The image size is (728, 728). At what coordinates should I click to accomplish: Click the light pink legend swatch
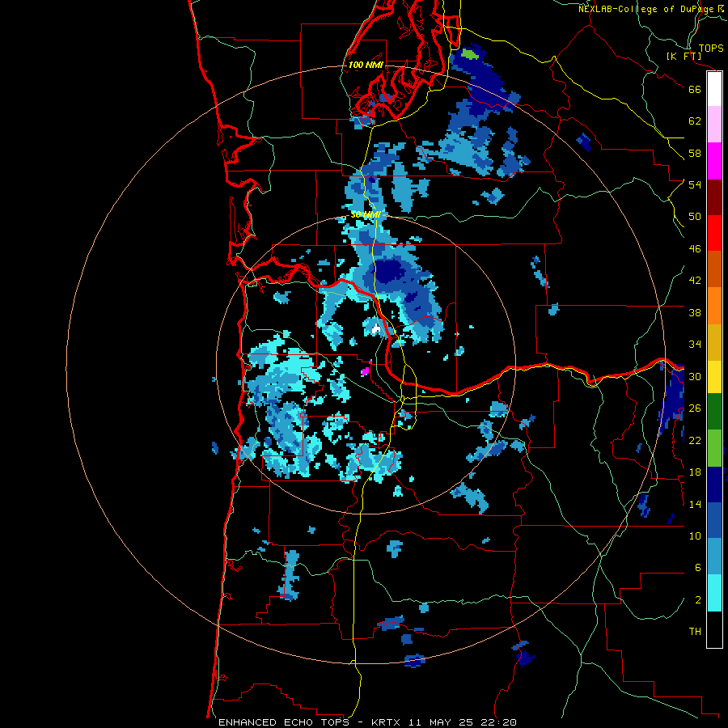pyautogui.click(x=714, y=124)
